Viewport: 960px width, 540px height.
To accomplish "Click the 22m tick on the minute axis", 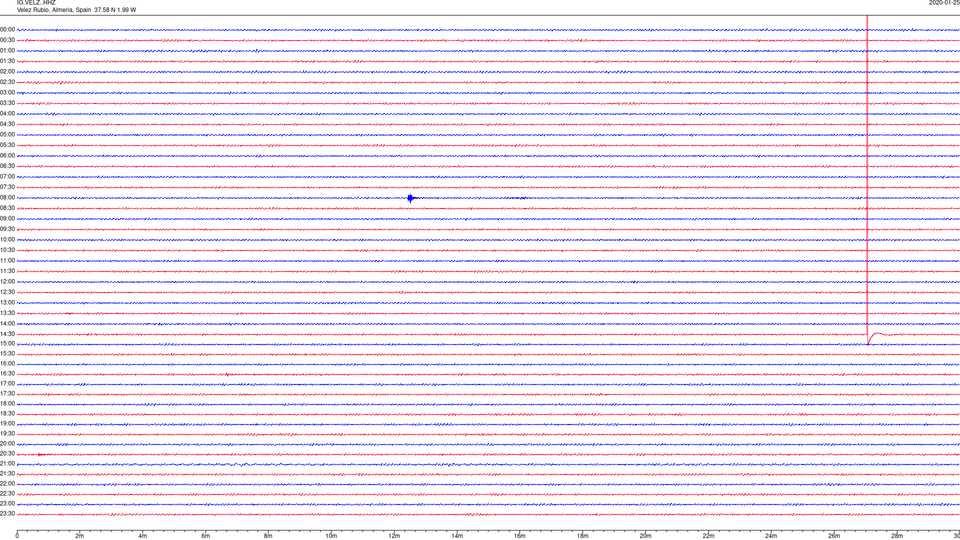I will click(708, 536).
